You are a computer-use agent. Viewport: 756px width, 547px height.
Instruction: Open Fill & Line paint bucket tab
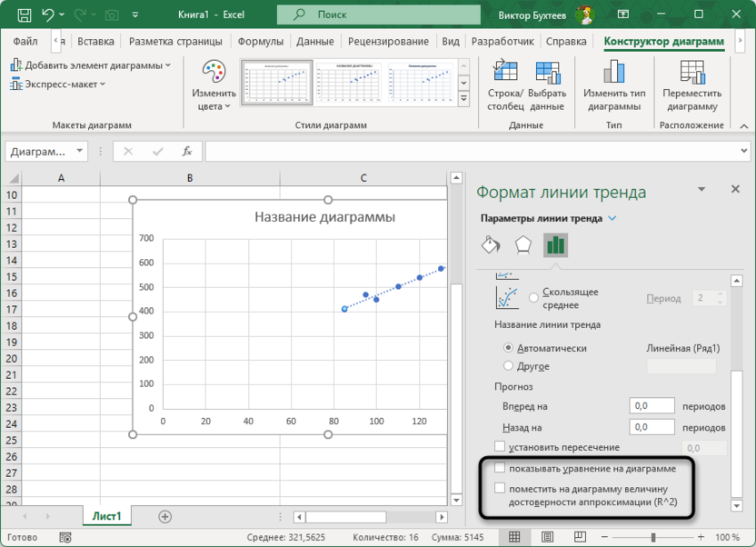coord(490,245)
